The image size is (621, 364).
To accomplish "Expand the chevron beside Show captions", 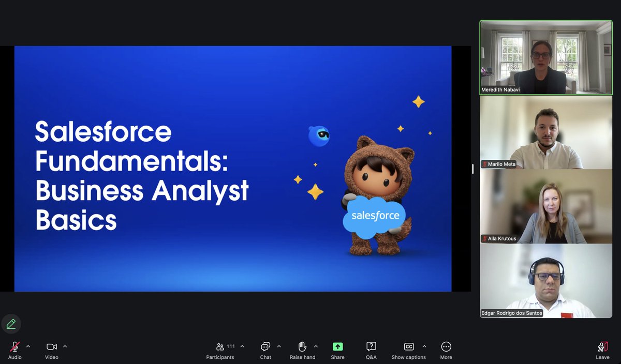I will pos(424,346).
